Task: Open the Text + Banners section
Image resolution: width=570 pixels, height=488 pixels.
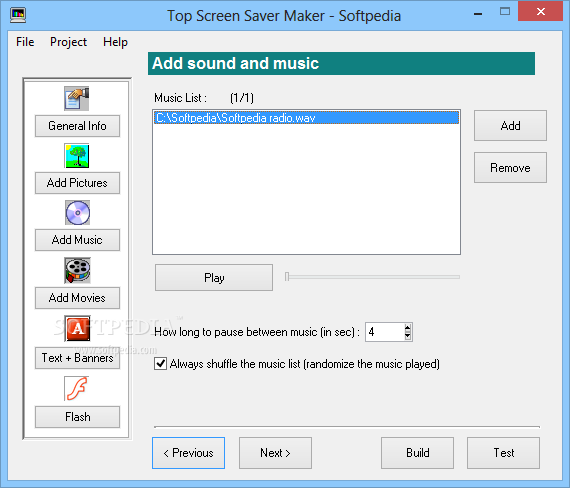Action: 77,358
